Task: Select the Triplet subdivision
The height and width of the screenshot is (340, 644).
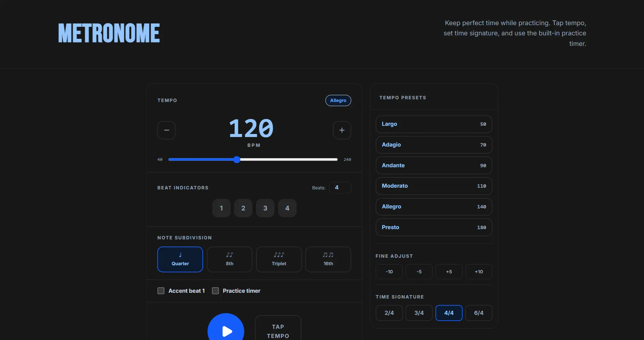Action: point(279,259)
